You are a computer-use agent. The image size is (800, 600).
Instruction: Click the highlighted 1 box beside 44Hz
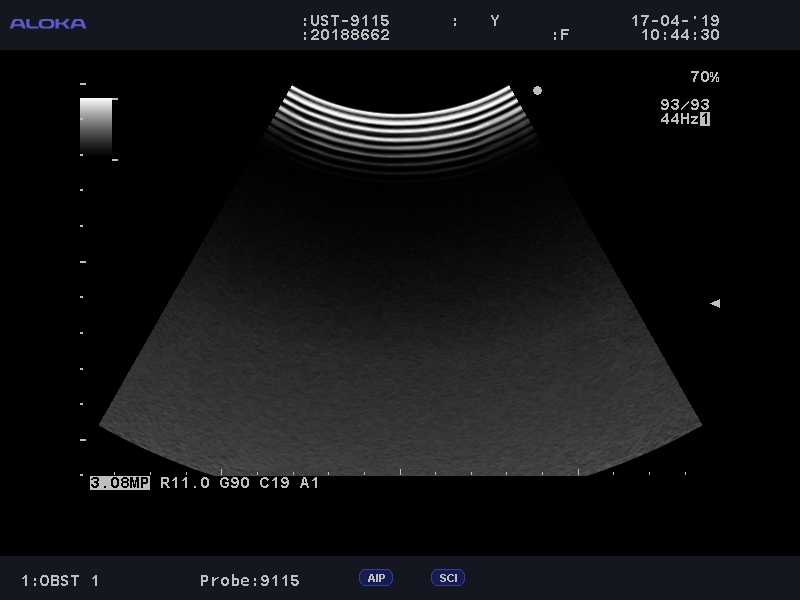click(x=705, y=119)
